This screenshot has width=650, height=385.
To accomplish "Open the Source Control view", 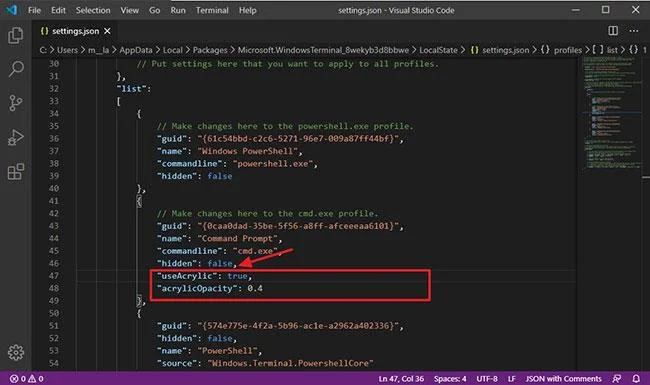I will (x=16, y=103).
